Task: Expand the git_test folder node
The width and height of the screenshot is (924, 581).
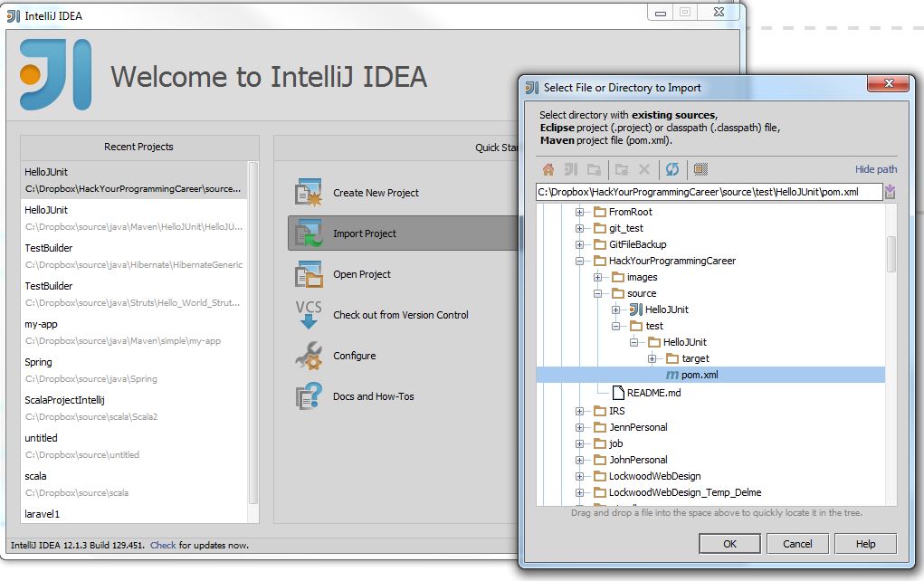Action: pos(579,228)
